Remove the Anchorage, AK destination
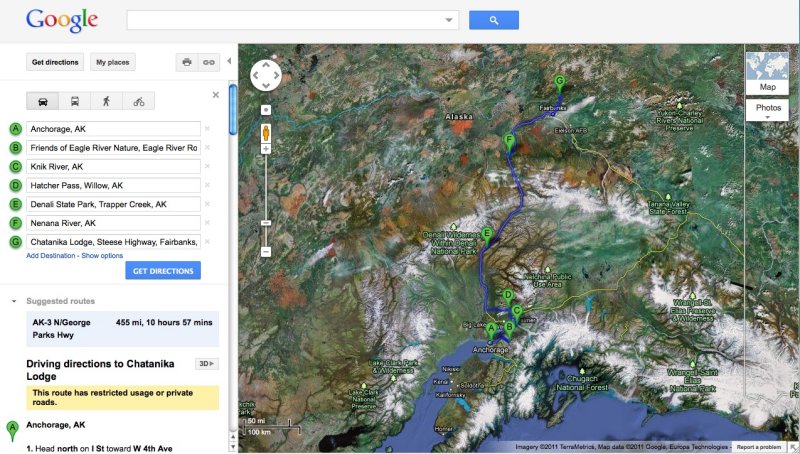The image size is (800, 454). point(207,129)
